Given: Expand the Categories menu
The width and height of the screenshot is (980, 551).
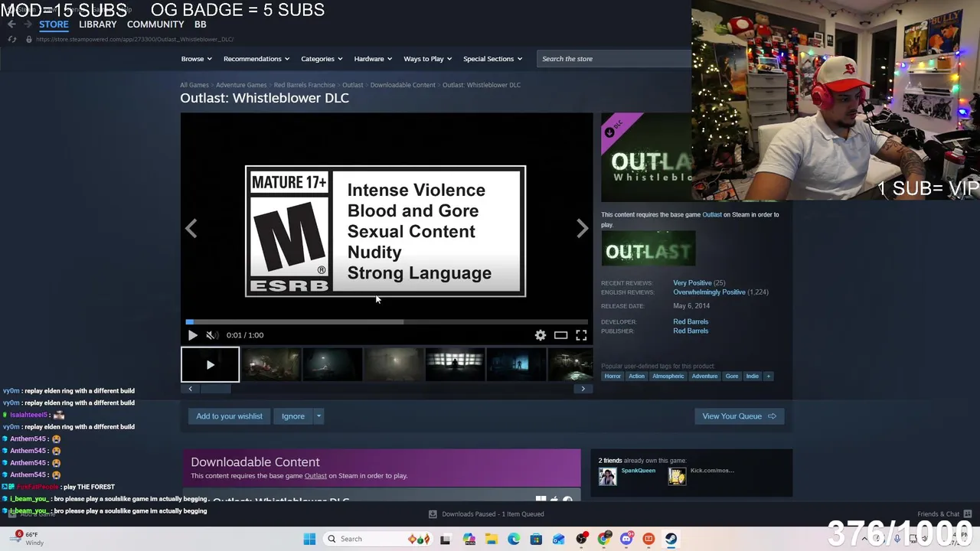Looking at the screenshot, I should click(x=321, y=59).
